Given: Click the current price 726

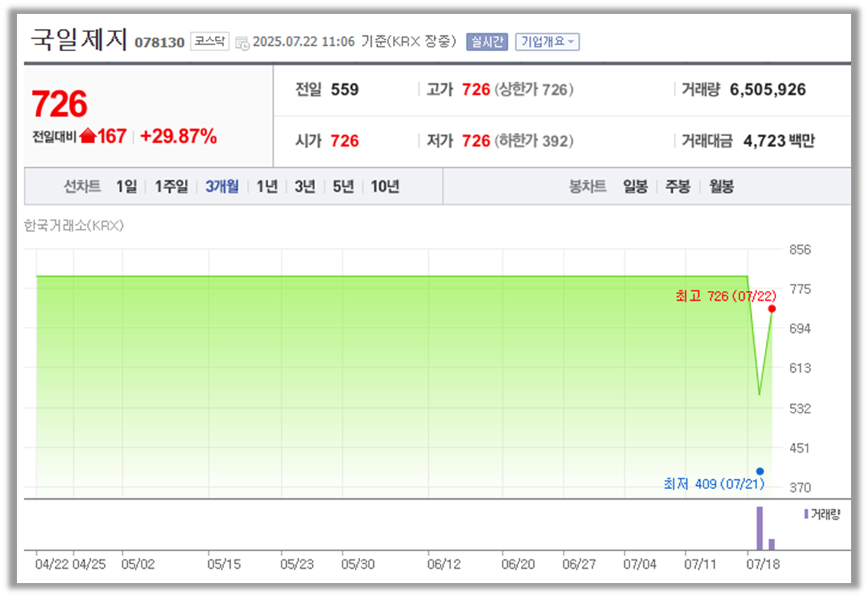Looking at the screenshot, I should coord(60,104).
